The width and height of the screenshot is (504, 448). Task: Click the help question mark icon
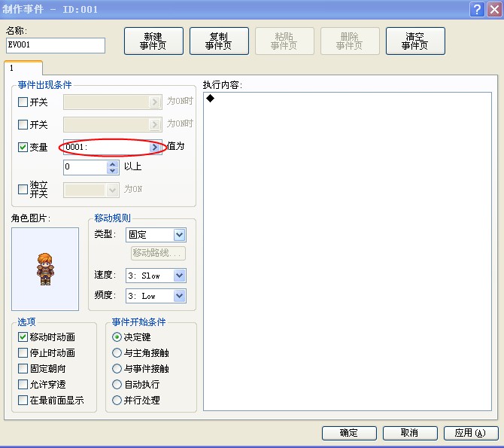(477, 9)
